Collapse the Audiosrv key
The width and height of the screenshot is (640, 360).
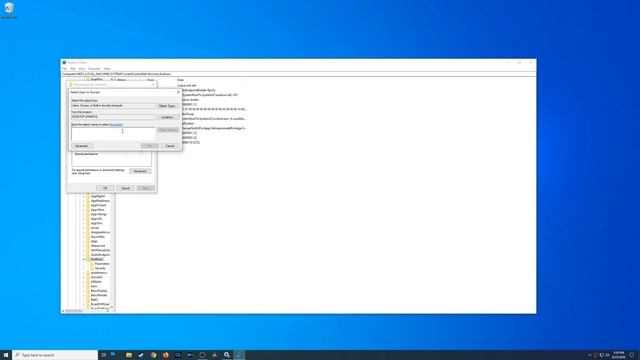point(84,259)
